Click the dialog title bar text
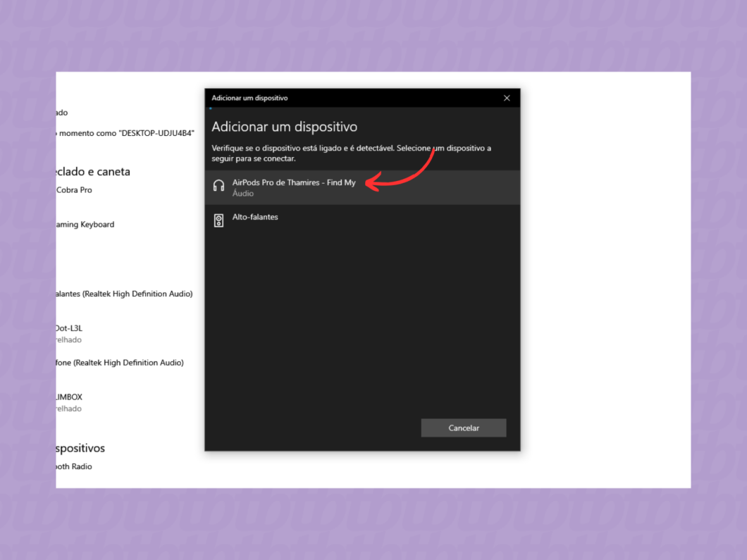 point(249,98)
